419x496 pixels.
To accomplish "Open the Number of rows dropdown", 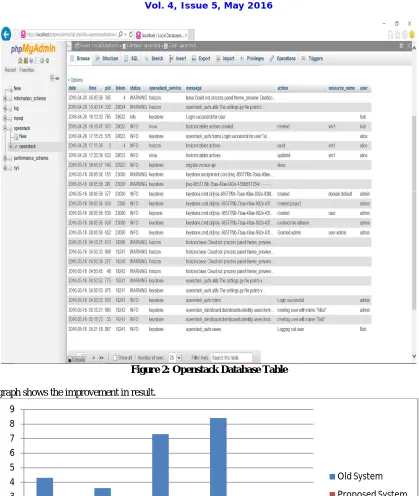I will 175,358.
